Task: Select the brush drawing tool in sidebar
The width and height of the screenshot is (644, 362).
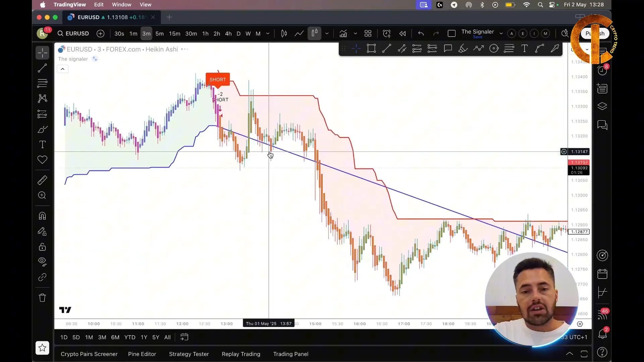Action: (x=42, y=129)
